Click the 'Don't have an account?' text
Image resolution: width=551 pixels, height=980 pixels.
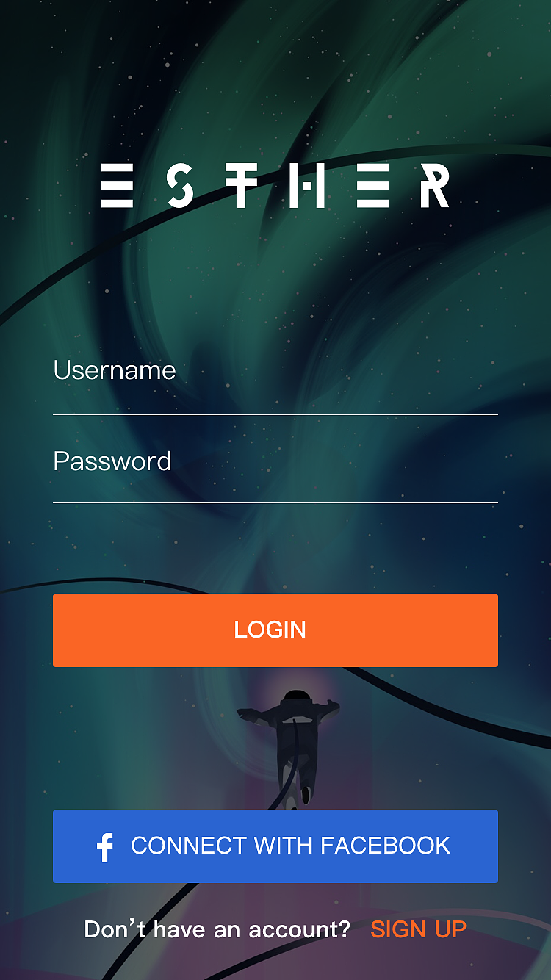pos(217,929)
